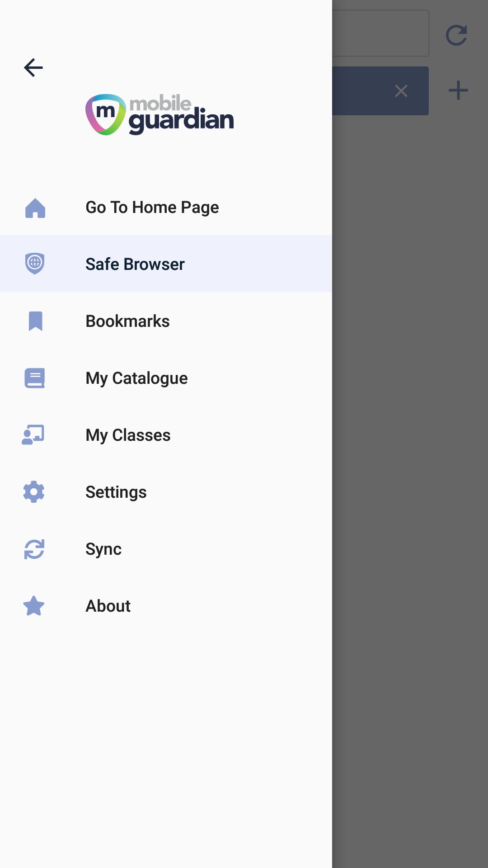Screen dimensions: 488x868
Task: Click the home icon in menu
Action: pos(35,208)
